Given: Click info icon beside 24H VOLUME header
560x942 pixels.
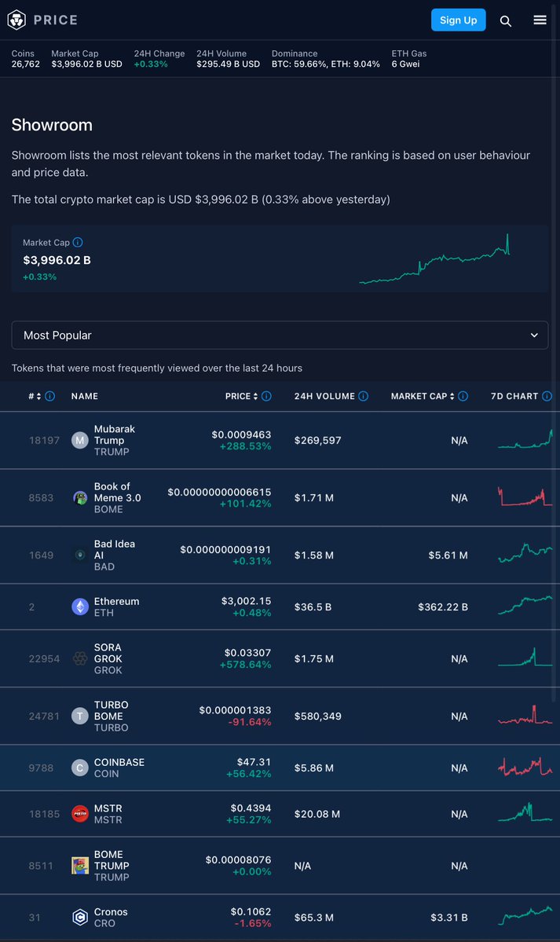Looking at the screenshot, I should click(363, 396).
